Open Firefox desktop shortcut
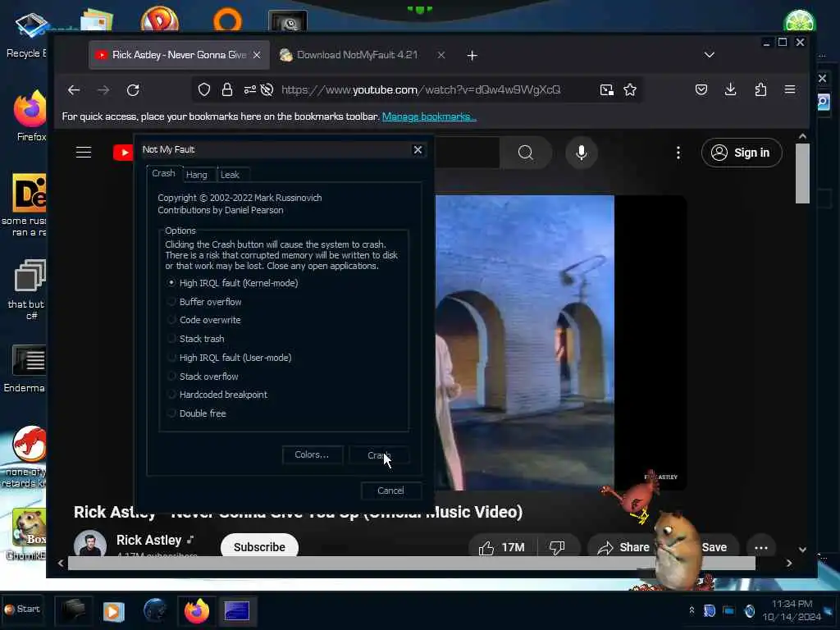The width and height of the screenshot is (840, 630). tap(30, 116)
